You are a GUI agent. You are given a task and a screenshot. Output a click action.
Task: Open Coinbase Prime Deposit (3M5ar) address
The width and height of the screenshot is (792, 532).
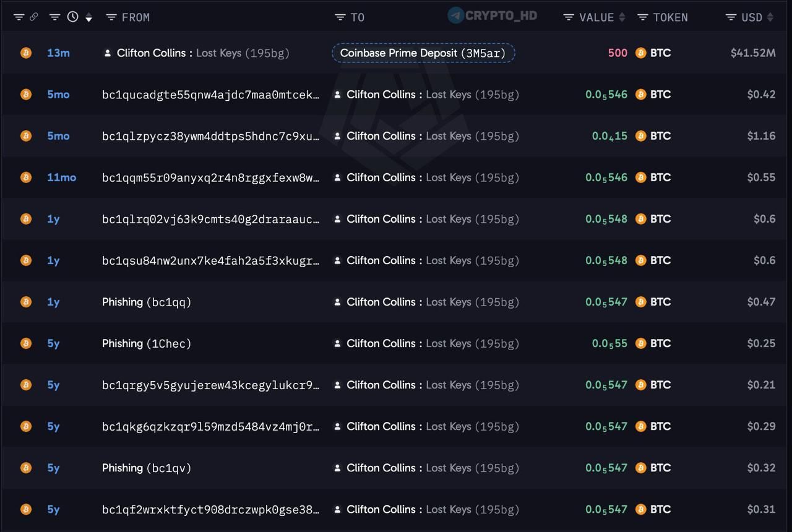[x=423, y=53]
